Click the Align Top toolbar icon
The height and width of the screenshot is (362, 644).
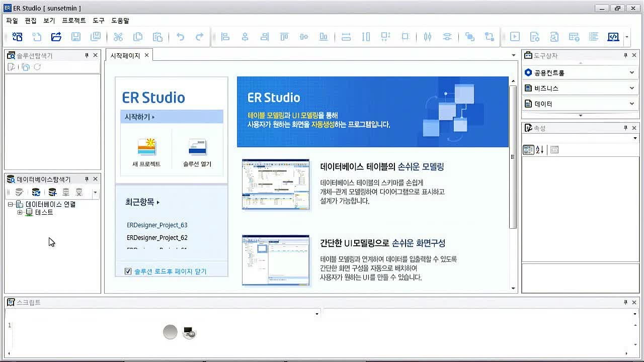coord(284,37)
